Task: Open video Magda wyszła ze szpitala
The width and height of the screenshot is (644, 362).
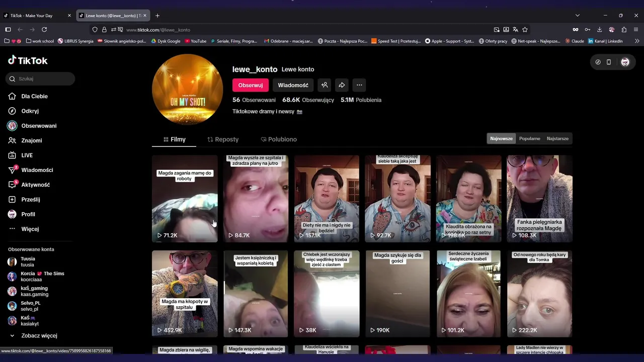Action: pyautogui.click(x=256, y=199)
